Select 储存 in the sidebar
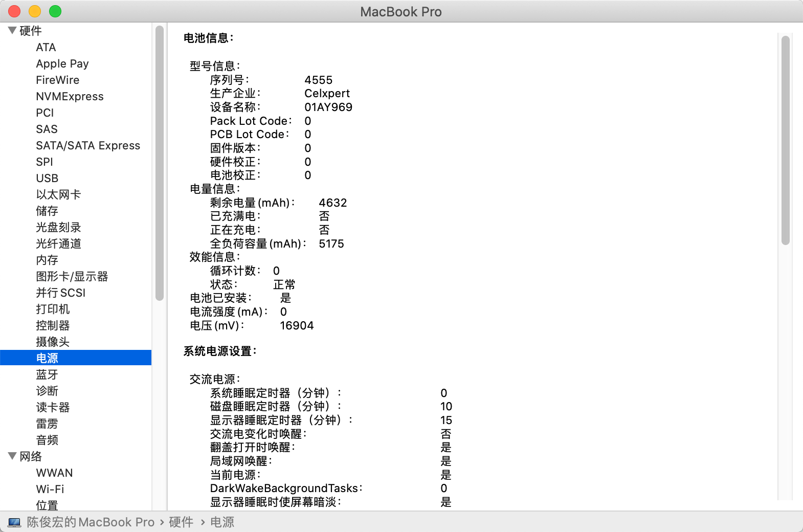 click(47, 211)
